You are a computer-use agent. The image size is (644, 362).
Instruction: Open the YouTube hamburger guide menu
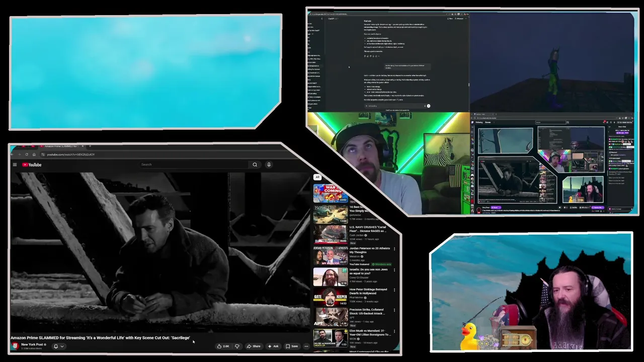point(15,165)
